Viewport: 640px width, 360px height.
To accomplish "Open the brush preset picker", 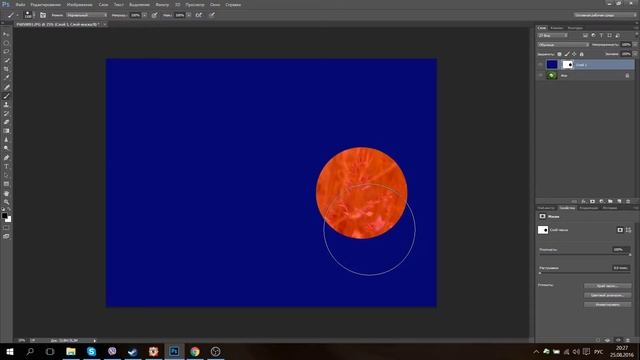I will pyautogui.click(x=28, y=15).
